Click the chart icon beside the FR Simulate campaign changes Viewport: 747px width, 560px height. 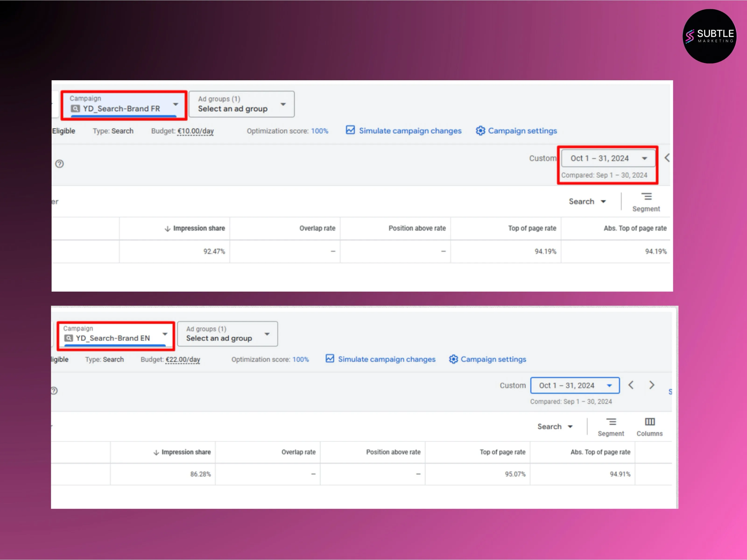[x=350, y=130]
